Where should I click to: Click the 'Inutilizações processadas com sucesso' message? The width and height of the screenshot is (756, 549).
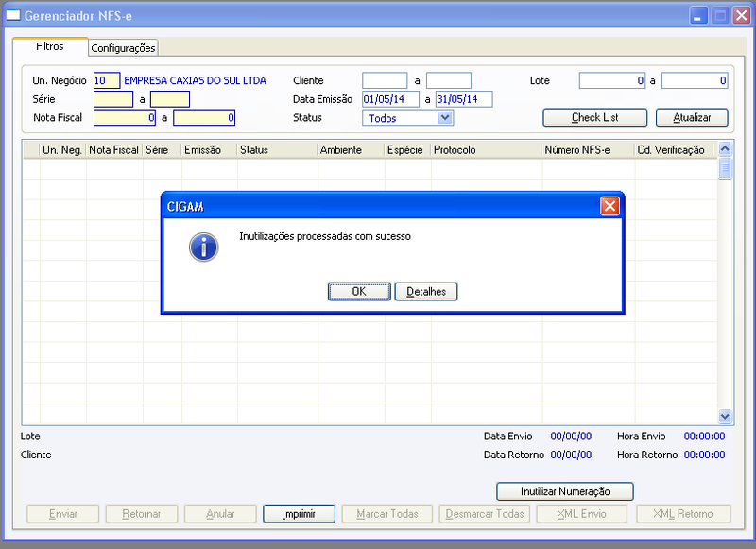(325, 236)
